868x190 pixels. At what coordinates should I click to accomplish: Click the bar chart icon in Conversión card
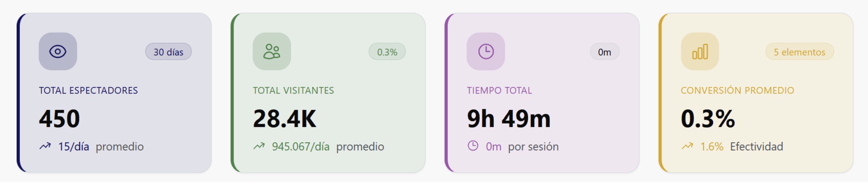700,52
